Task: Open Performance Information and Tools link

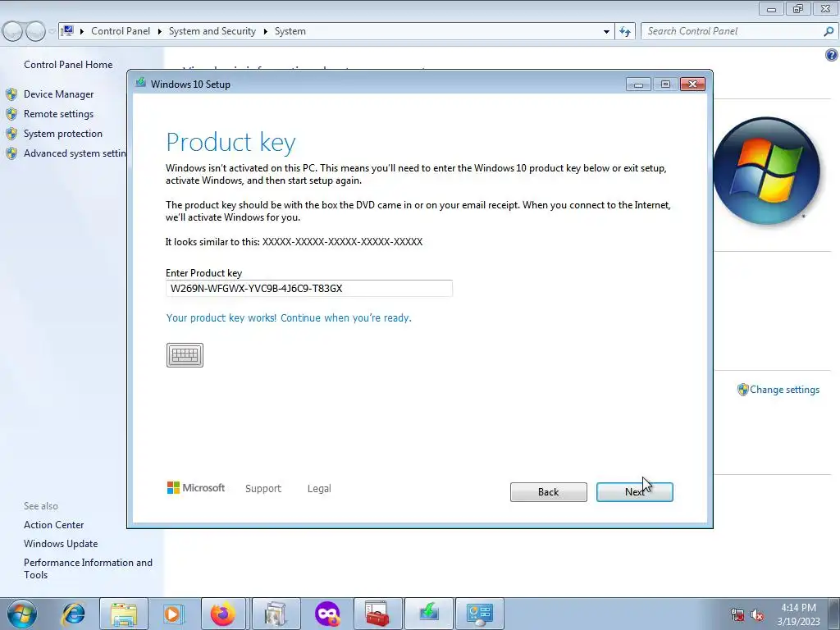Action: [88, 568]
